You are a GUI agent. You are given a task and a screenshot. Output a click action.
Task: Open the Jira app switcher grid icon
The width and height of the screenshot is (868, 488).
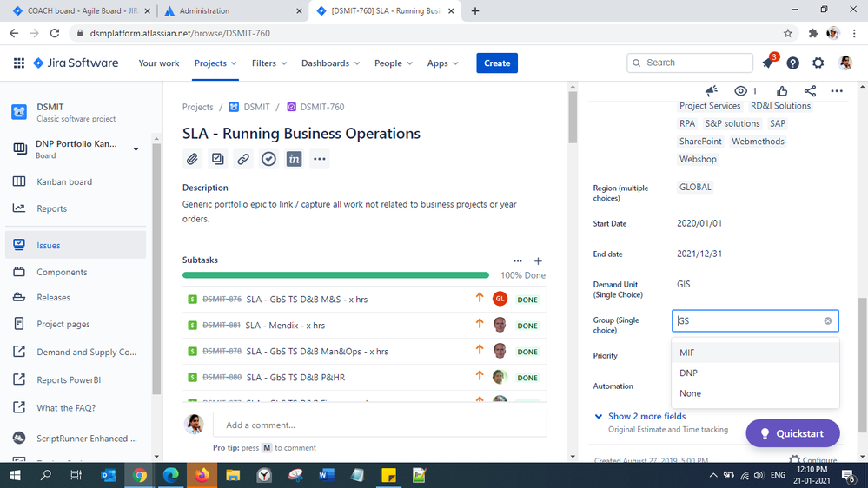pos(19,63)
